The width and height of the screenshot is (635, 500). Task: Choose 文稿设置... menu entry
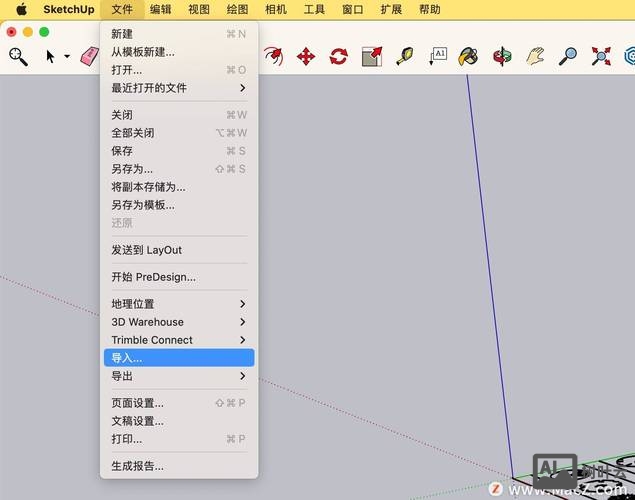pos(179,421)
